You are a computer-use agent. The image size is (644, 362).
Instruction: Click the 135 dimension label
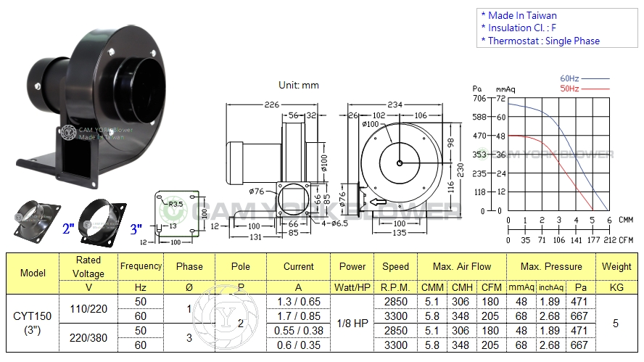[399, 233]
